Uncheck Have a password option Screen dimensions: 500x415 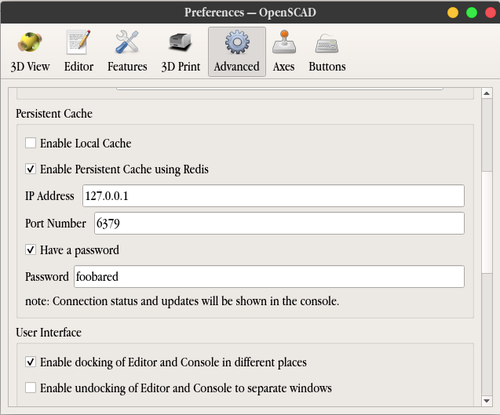pyautogui.click(x=30, y=250)
